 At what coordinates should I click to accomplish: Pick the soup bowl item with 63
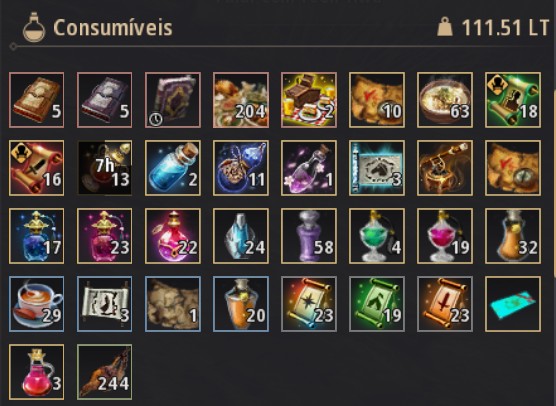tap(445, 100)
